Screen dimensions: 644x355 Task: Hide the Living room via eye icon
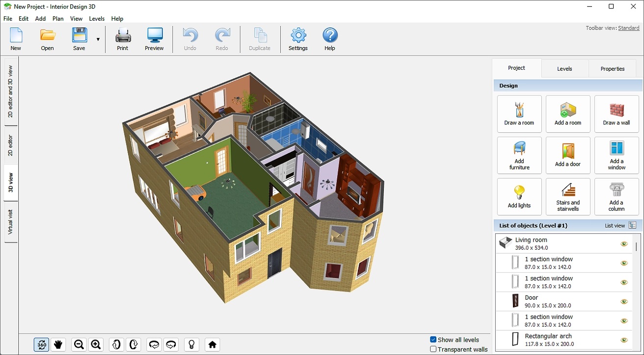pyautogui.click(x=624, y=244)
